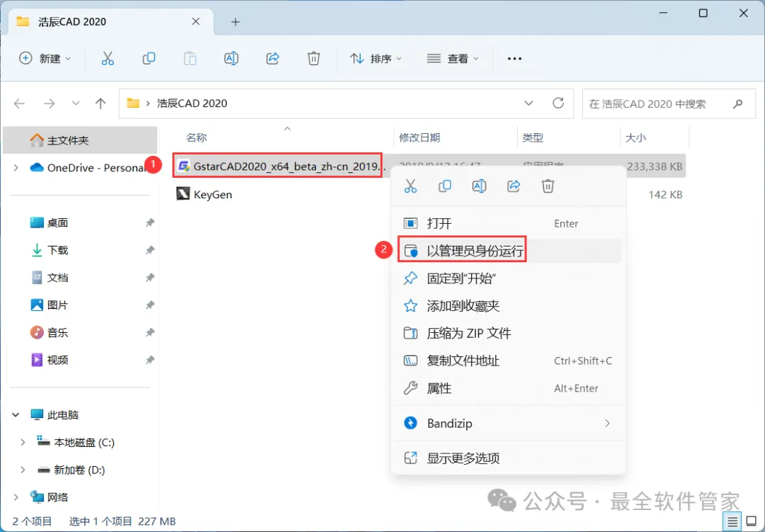Click the Rename icon in the toolbar
Viewport: 765px width, 532px height.
(x=231, y=59)
